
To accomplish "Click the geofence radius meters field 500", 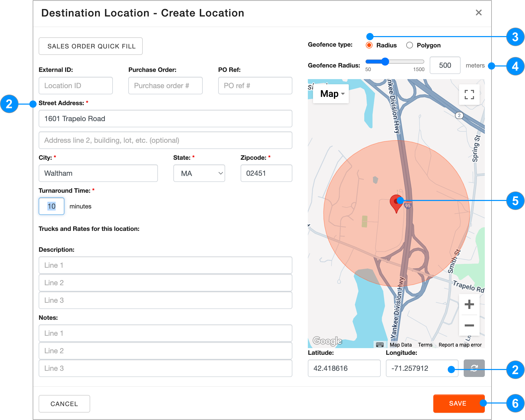I will (x=445, y=65).
